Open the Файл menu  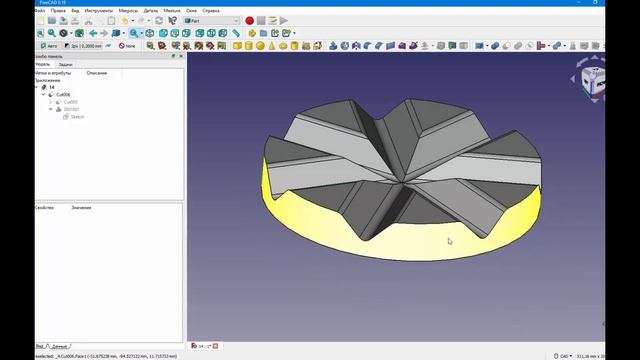pos(40,11)
